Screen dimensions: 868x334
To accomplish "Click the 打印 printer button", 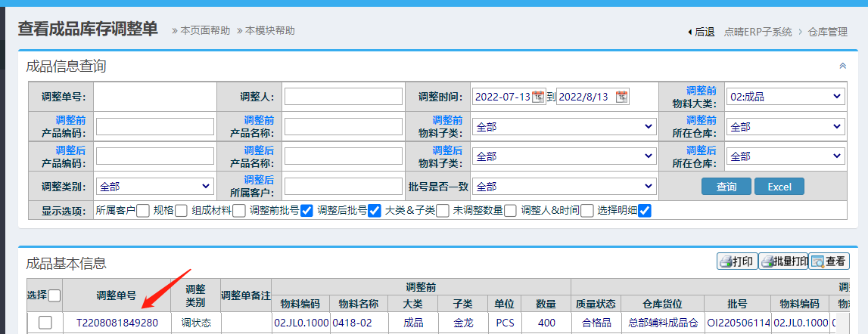I will [737, 262].
